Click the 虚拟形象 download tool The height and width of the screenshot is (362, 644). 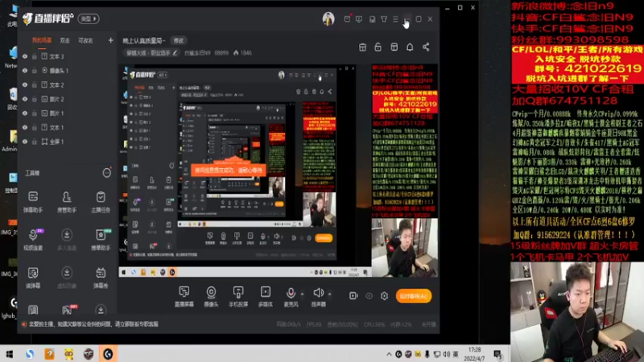click(67, 278)
